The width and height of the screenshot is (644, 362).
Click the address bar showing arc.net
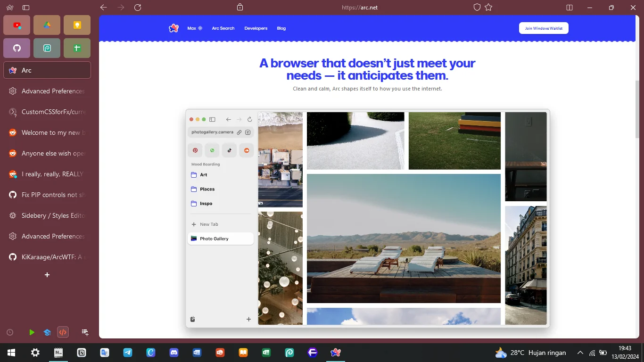click(x=360, y=7)
